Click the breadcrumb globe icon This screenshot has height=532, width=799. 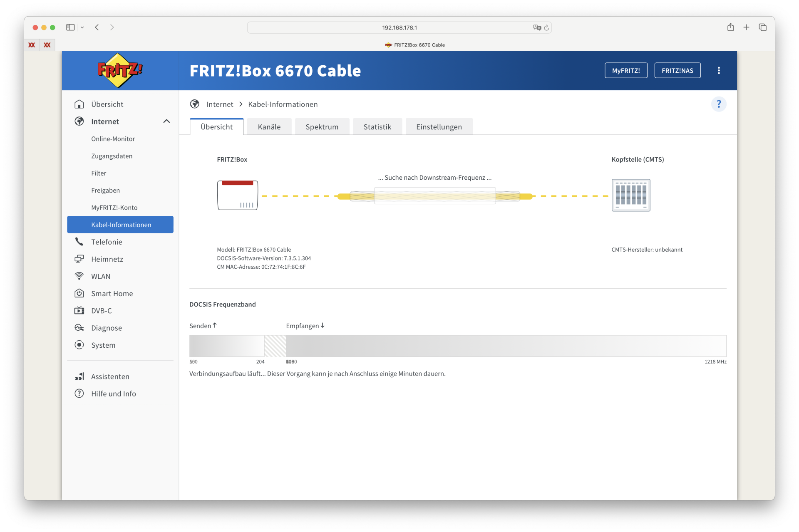[x=194, y=104]
